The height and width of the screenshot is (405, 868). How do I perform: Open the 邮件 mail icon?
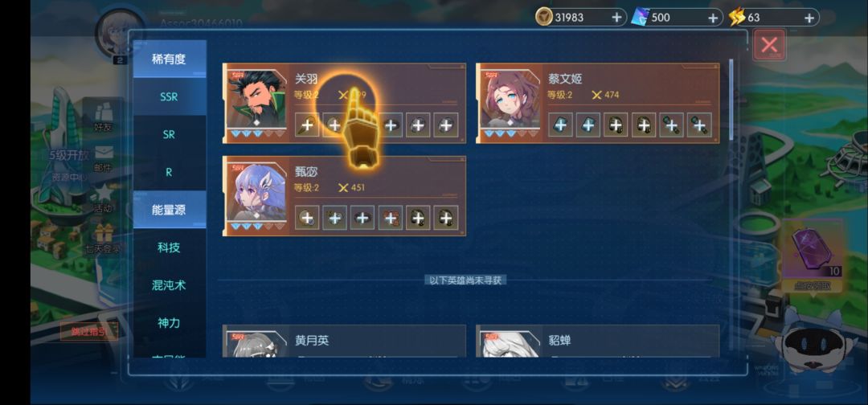pos(104,157)
